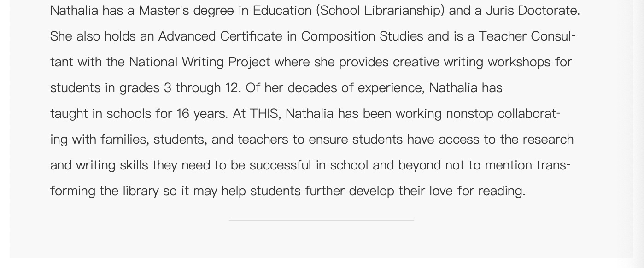Click the phrase "decades of experience"

[x=355, y=87]
